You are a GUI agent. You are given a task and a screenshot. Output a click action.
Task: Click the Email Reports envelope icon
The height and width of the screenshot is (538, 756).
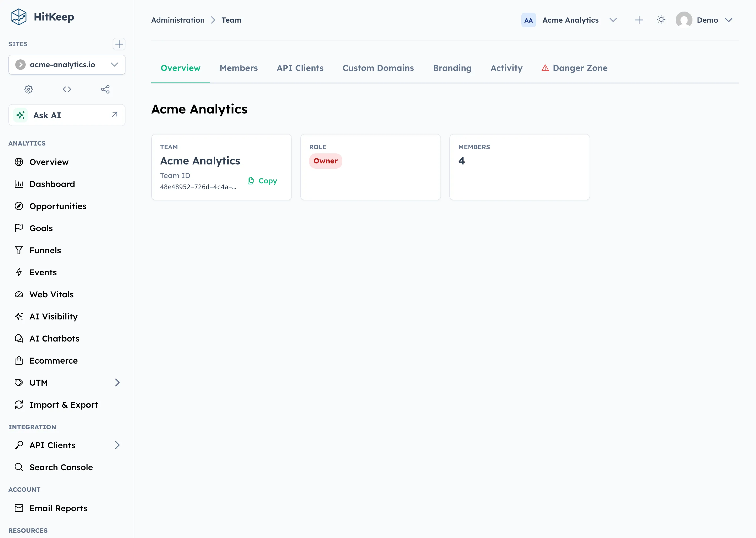click(19, 508)
